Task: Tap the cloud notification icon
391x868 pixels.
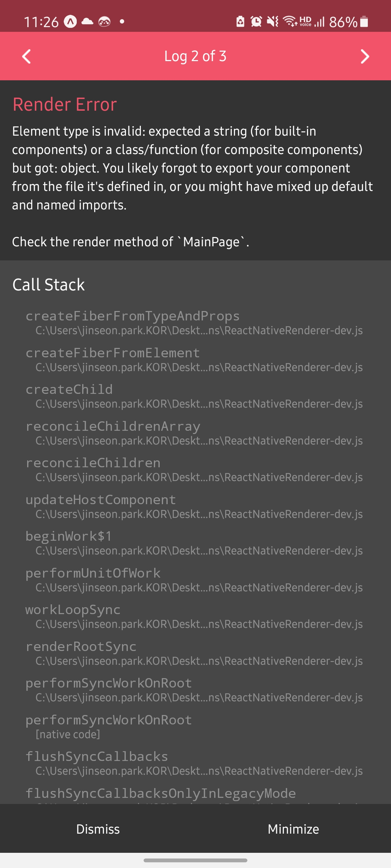Action: click(87, 22)
